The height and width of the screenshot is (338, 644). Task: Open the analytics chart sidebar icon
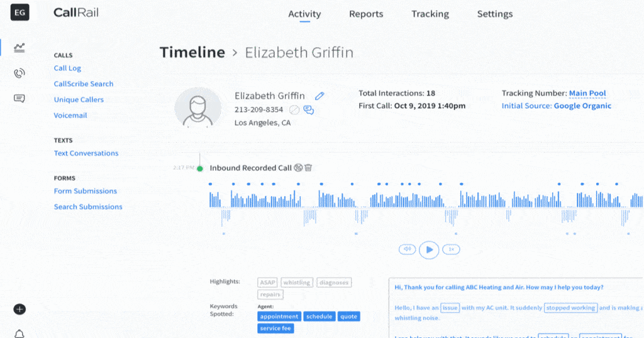click(19, 48)
